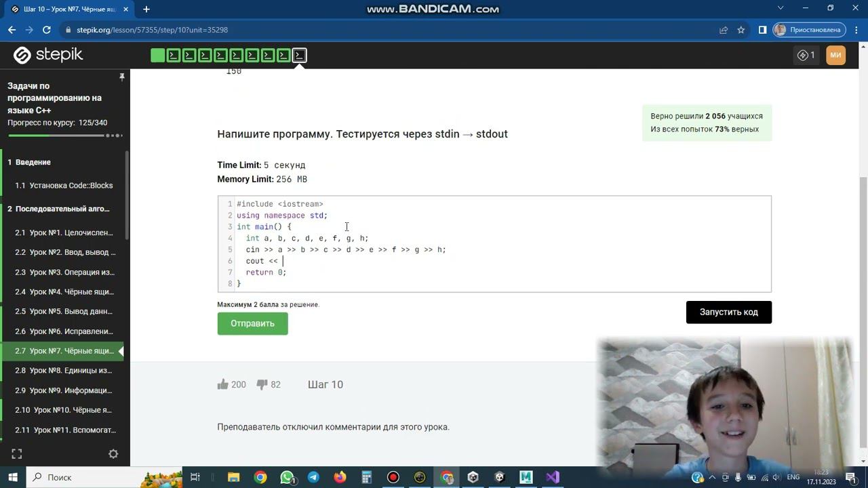Open lesson 2.1 Урок №1. Целочислен...
Viewport: 868px width, 488px height.
click(64, 232)
